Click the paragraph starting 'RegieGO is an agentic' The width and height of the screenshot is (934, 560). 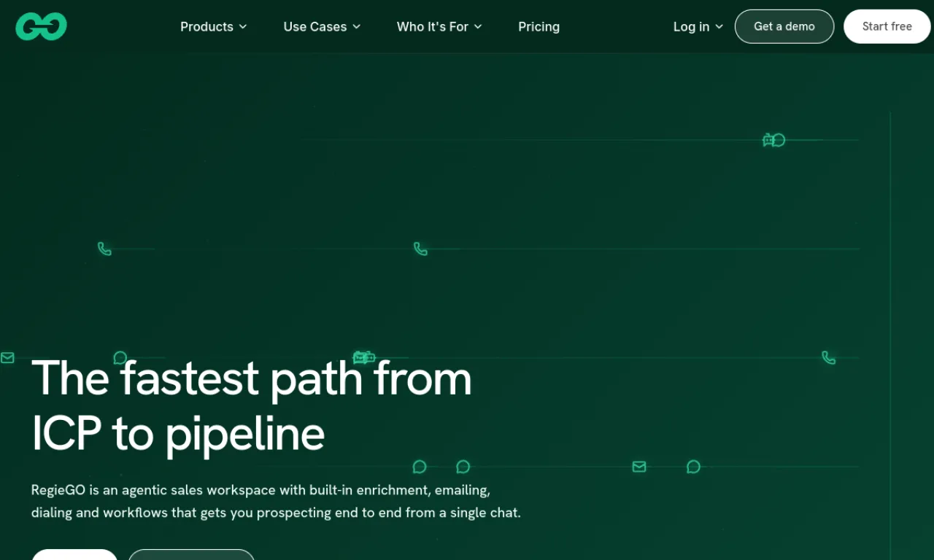276,501
